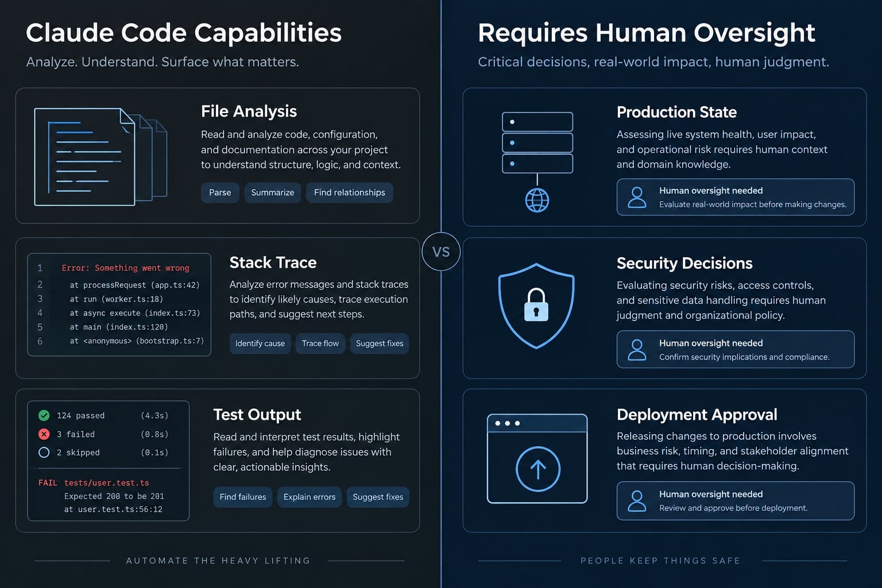Click 'PEOPLE KEEP THINGS SAFE' footer text

(660, 560)
